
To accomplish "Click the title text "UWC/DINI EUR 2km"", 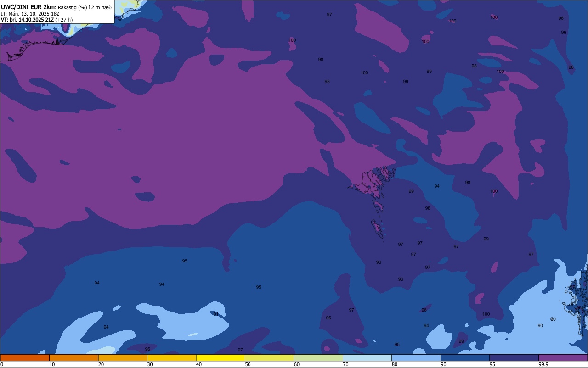I will (28, 7).
